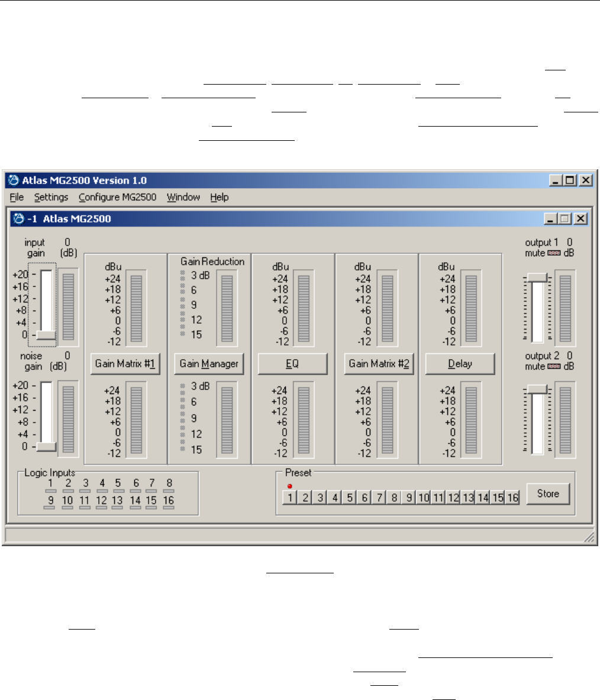
Task: Select preset 12
Action: (453, 497)
